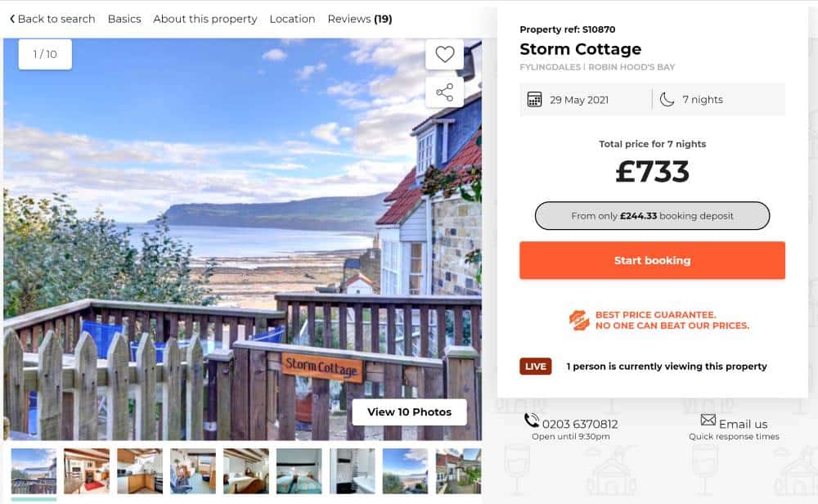Click the View 10 Photos button
This screenshot has height=504, width=818.
[x=409, y=412]
